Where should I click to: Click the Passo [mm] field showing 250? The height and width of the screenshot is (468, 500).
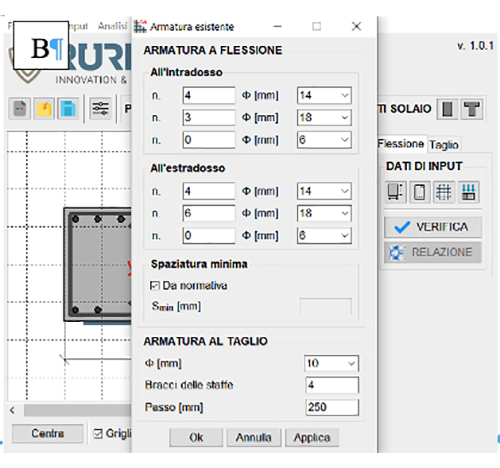coord(332,407)
